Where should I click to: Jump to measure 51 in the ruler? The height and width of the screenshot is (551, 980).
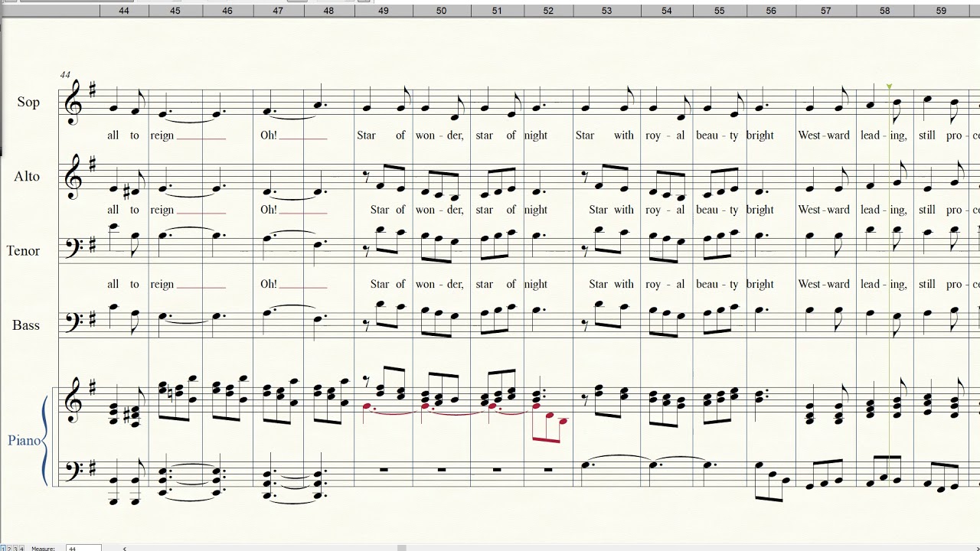tap(497, 11)
